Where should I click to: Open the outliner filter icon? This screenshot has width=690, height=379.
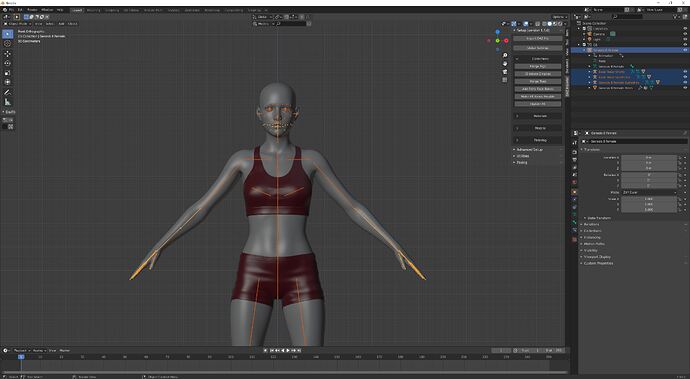click(x=676, y=17)
